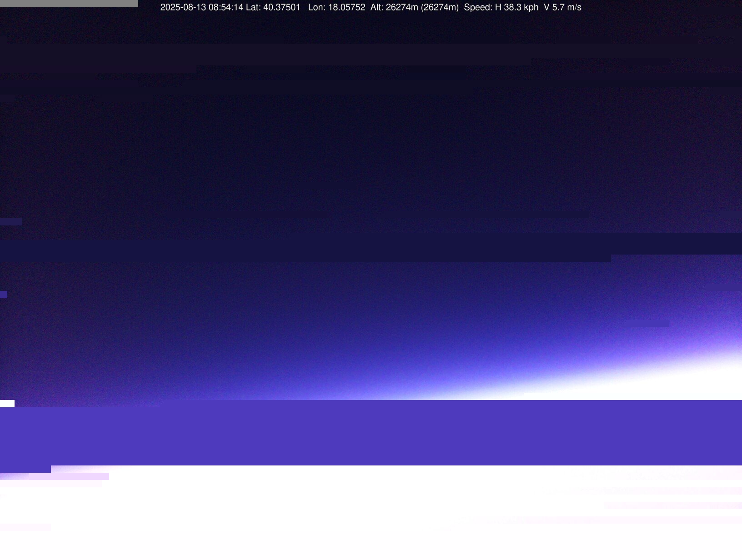This screenshot has height=560, width=742.
Task: Click the gray bar in the top-left corner
Action: [69, 4]
